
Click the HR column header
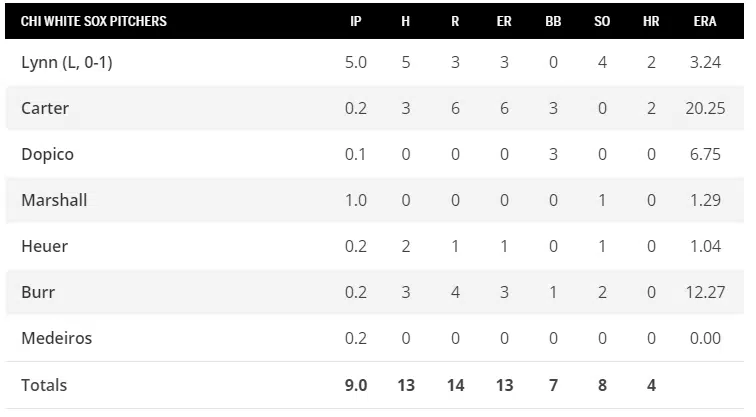[x=651, y=21]
